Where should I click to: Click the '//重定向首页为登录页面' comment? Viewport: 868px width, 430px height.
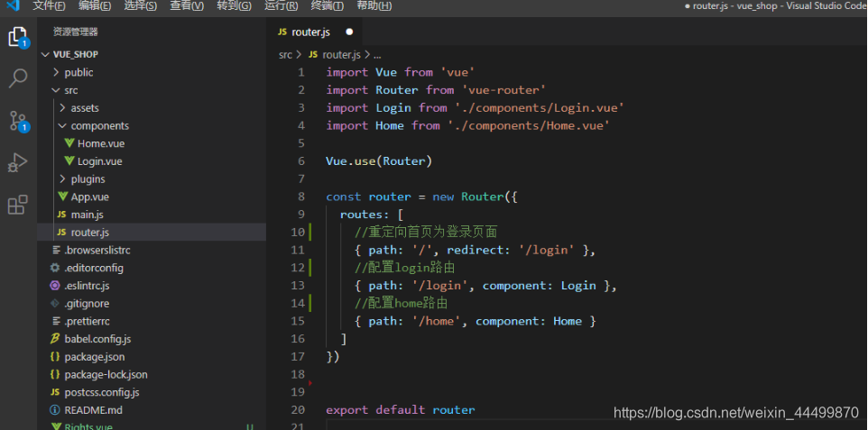(x=426, y=232)
